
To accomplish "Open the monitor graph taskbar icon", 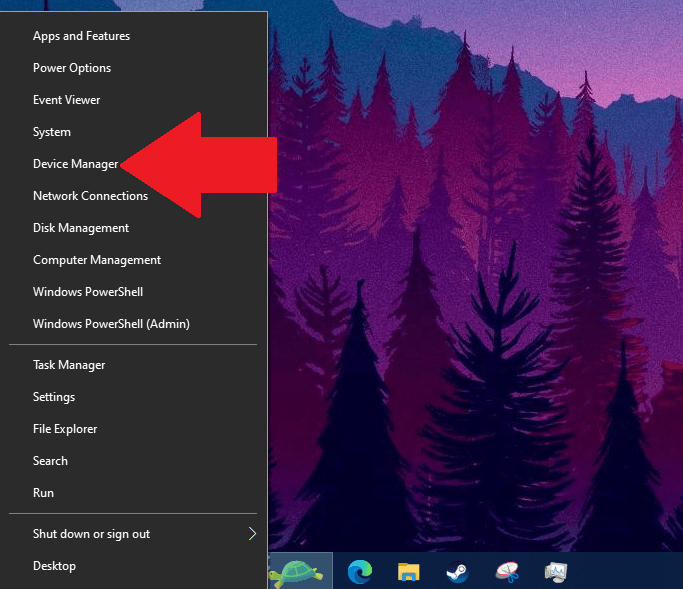I will (556, 571).
